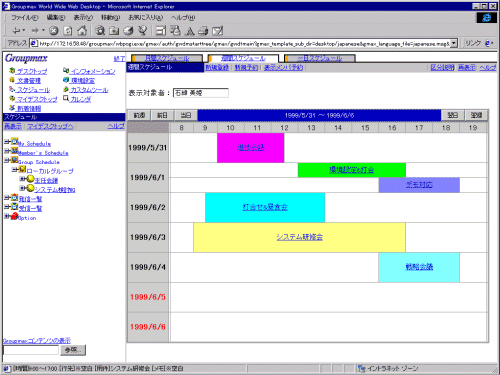Expand the 受信一覧 tree node
This screenshot has height=375, width=500.
coord(7,207)
